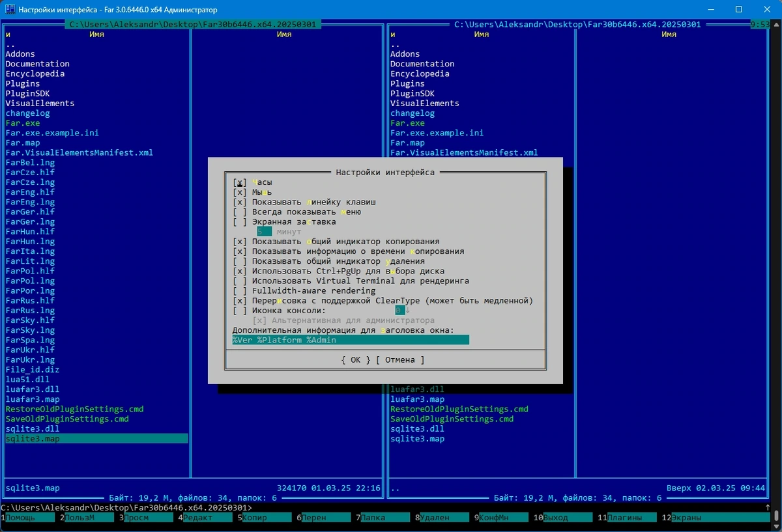Enable Fullwidth-aware rendering checkbox
Viewport: 782px width, 532px height.
pyautogui.click(x=240, y=290)
